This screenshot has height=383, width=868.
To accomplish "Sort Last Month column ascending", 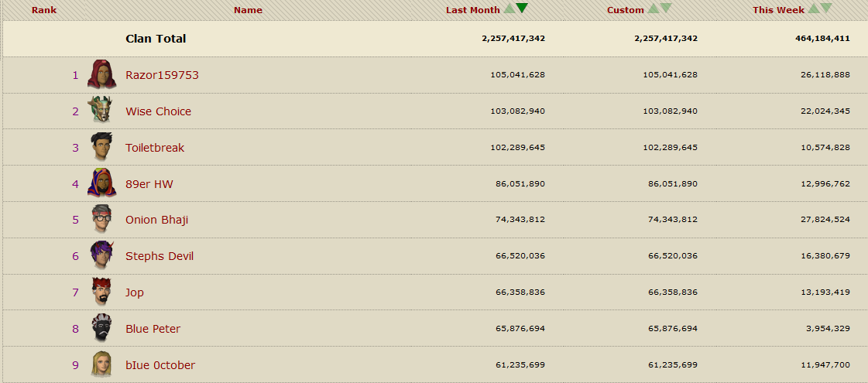I will (x=509, y=9).
